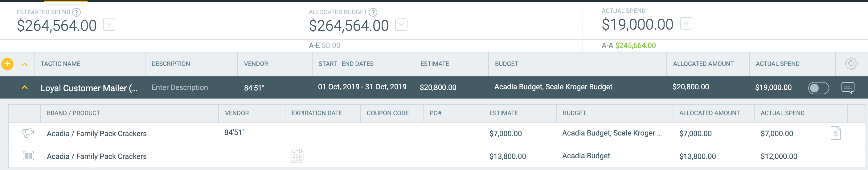Toggle the Loyal Customer Mailer switch
The height and width of the screenshot is (170, 868).
coord(818,88)
